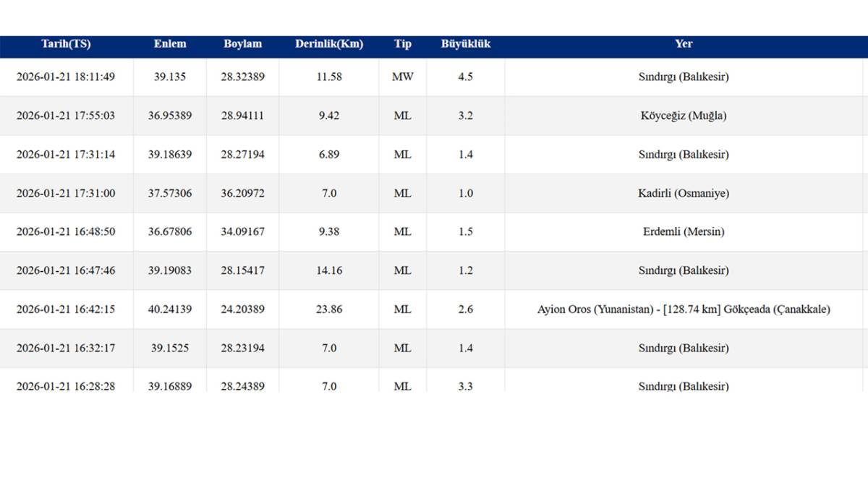Click the MW type cell

click(x=403, y=77)
